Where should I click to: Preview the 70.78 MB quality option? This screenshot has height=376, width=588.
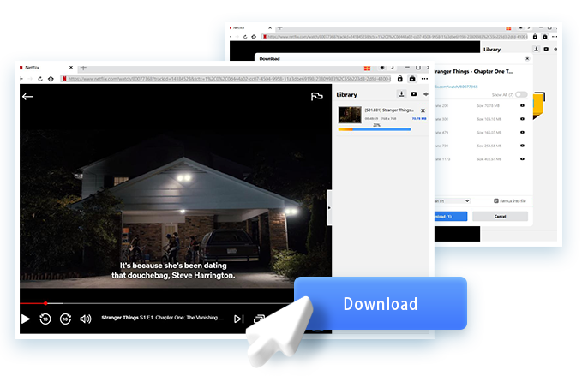pos(522,105)
